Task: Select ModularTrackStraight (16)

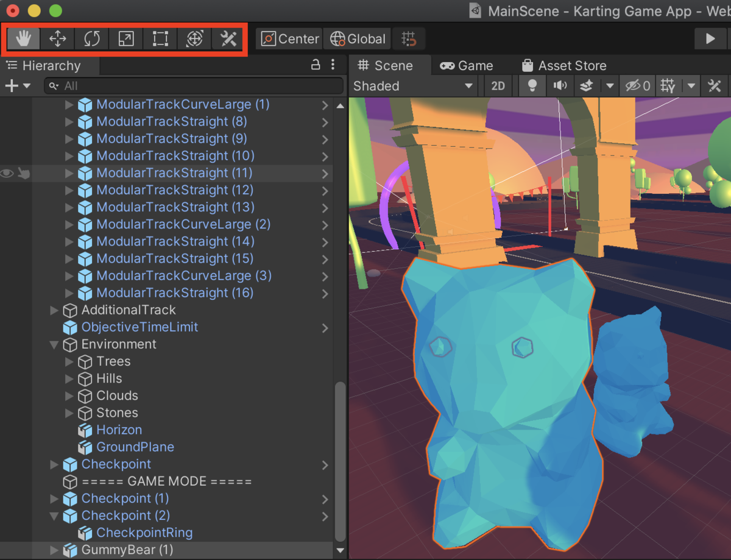Action: click(175, 292)
